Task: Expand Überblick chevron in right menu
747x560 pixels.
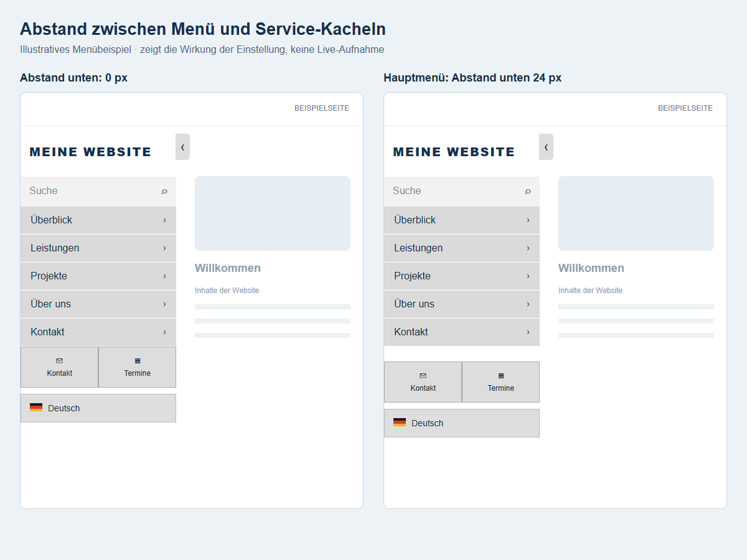Action: click(x=528, y=220)
